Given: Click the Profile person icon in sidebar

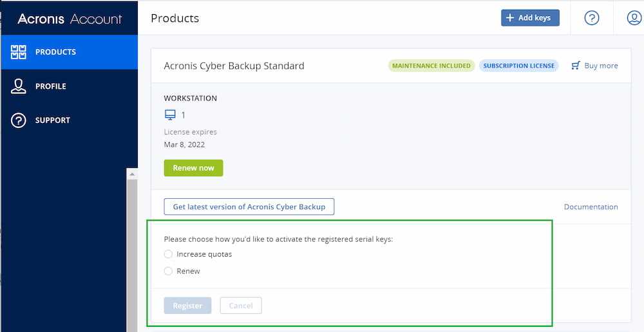Looking at the screenshot, I should [19, 86].
